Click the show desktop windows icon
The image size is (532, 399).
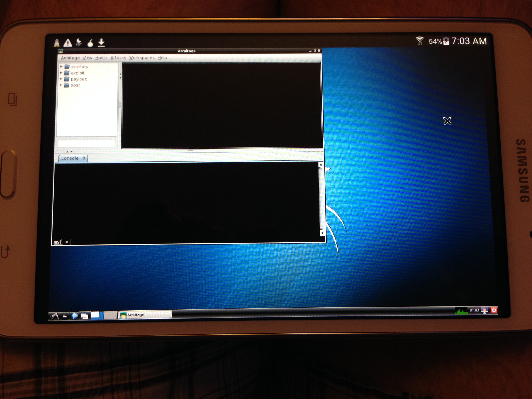[x=84, y=316]
